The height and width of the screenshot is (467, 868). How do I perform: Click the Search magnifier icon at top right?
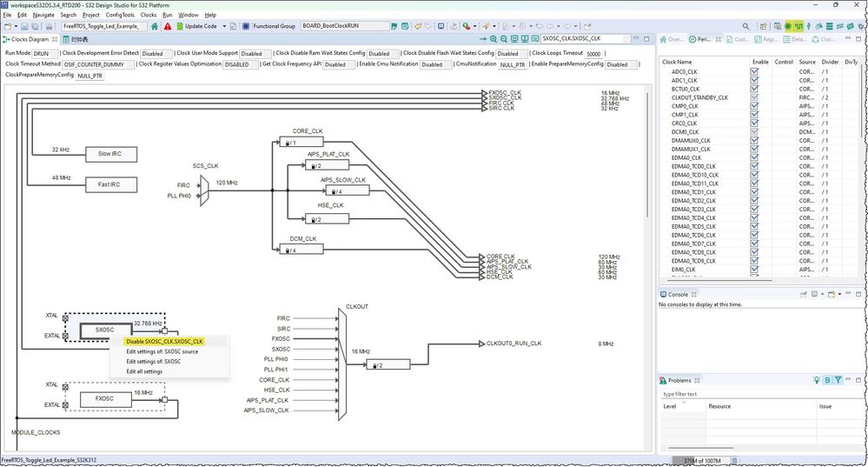745,26
